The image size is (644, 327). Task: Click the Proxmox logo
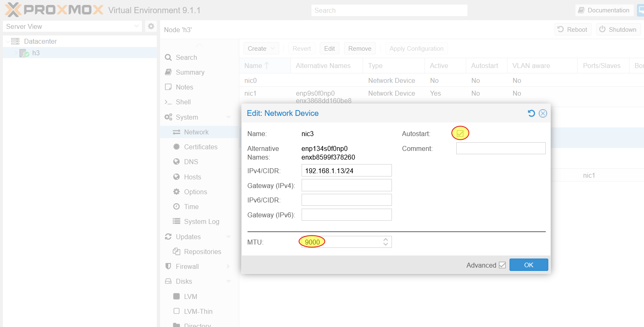click(x=54, y=9)
